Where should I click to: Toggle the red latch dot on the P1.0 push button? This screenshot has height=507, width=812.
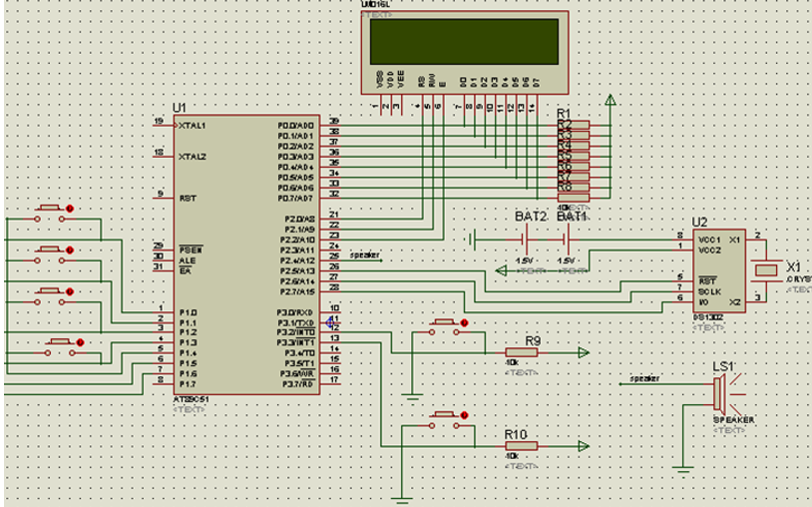click(x=70, y=209)
